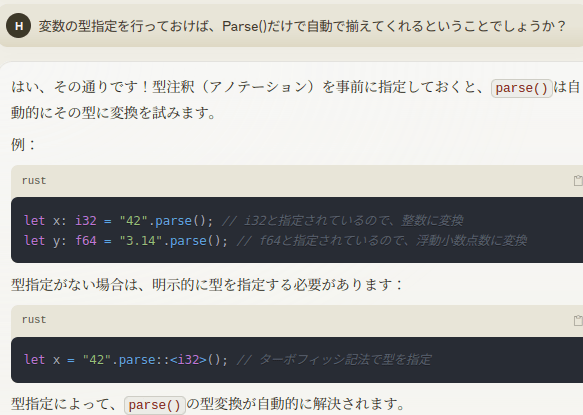Screen dimensions: 583x415
Task: Click the 例： label text
Action: click(x=23, y=144)
